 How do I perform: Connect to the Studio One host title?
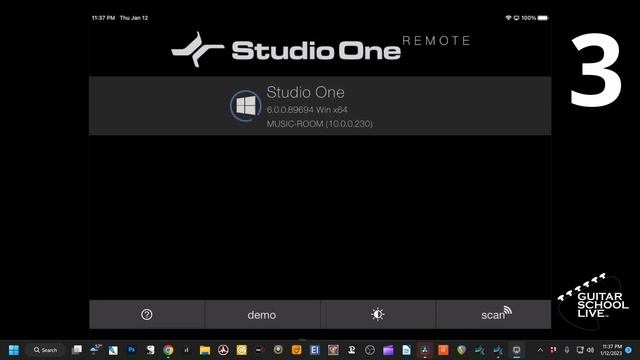305,92
